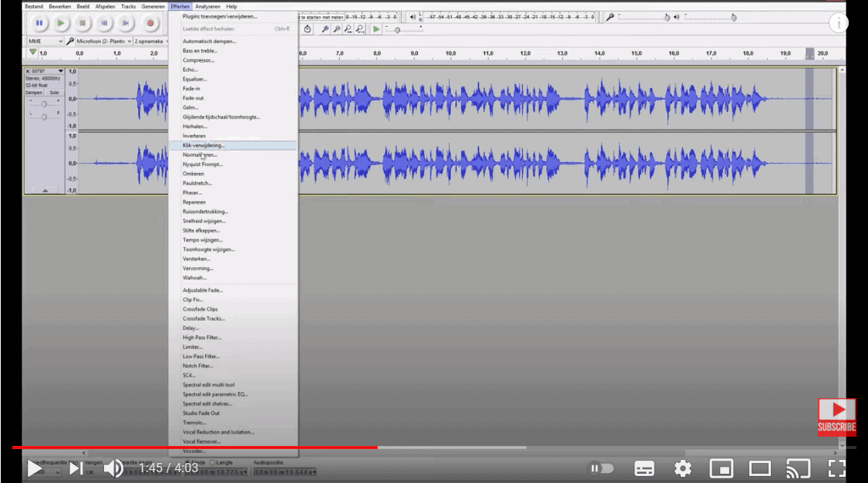868x483 pixels.
Task: Choose Compressor in the effects list
Action: click(x=233, y=60)
